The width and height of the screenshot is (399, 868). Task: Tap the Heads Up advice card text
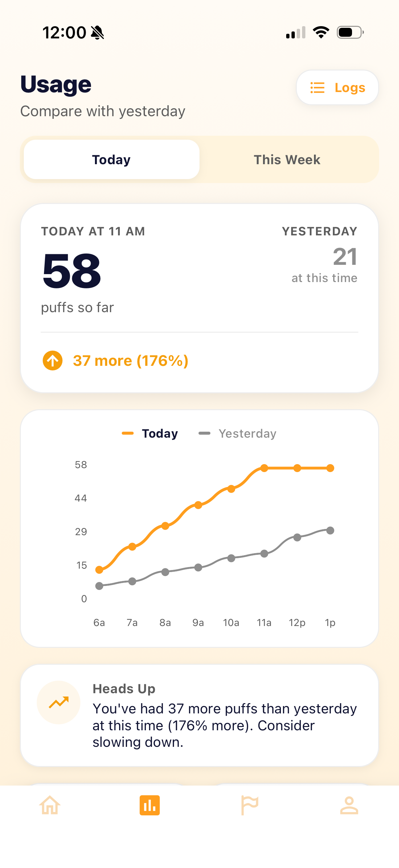(x=224, y=725)
